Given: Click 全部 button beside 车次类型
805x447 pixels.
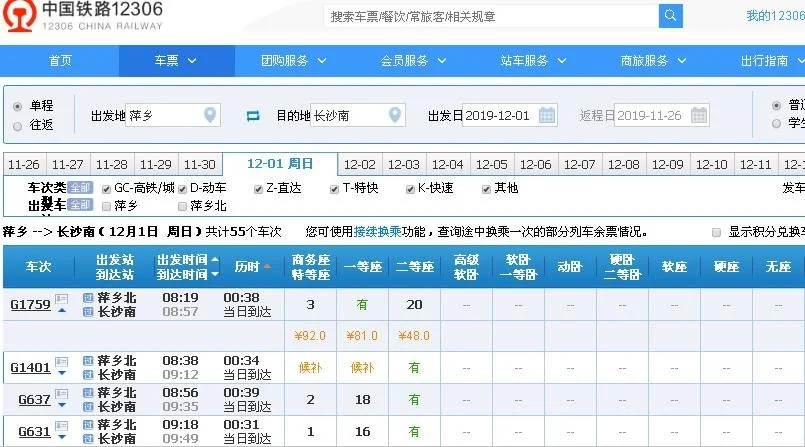Looking at the screenshot, I should click(x=80, y=188).
